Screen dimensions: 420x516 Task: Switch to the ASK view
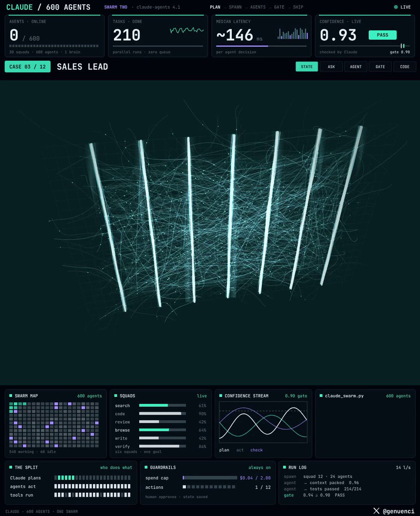pos(331,67)
